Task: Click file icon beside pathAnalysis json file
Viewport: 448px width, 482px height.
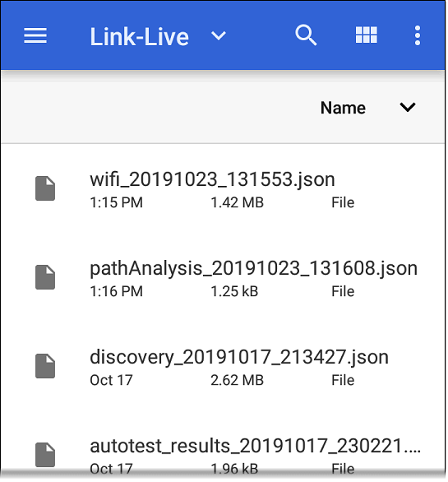Action: [x=45, y=277]
